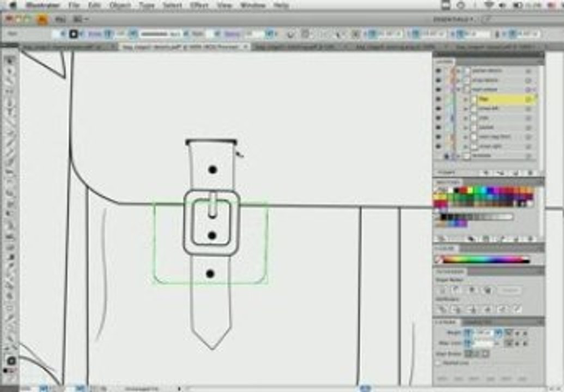
Task: Expand the bottom layer's disclosure triangle
Action: click(459, 156)
